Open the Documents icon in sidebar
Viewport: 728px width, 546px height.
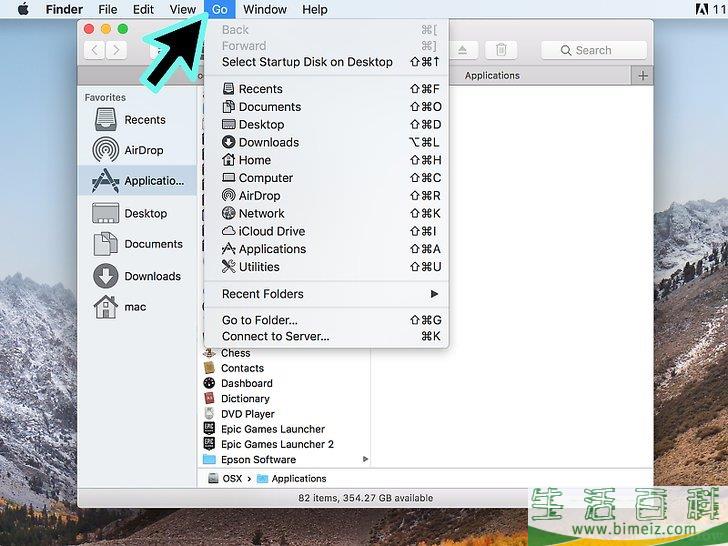106,244
